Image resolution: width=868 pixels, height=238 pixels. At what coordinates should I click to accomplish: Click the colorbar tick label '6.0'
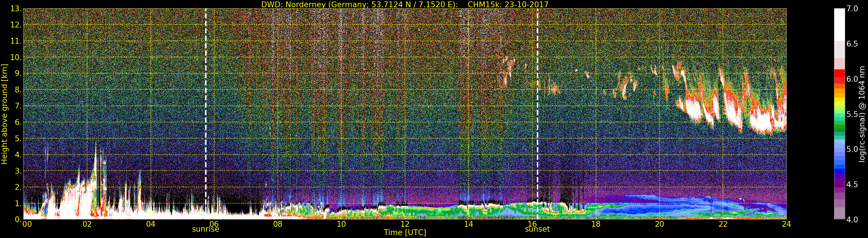point(852,79)
